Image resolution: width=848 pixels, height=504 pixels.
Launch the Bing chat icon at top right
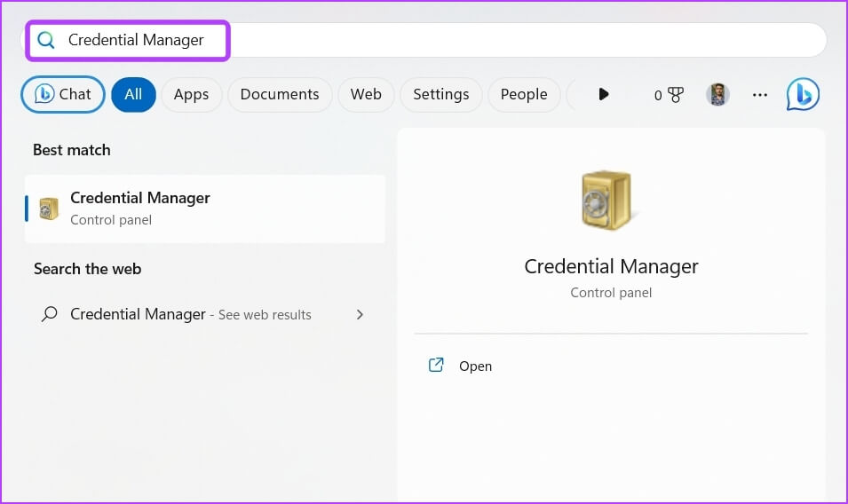[x=803, y=95]
